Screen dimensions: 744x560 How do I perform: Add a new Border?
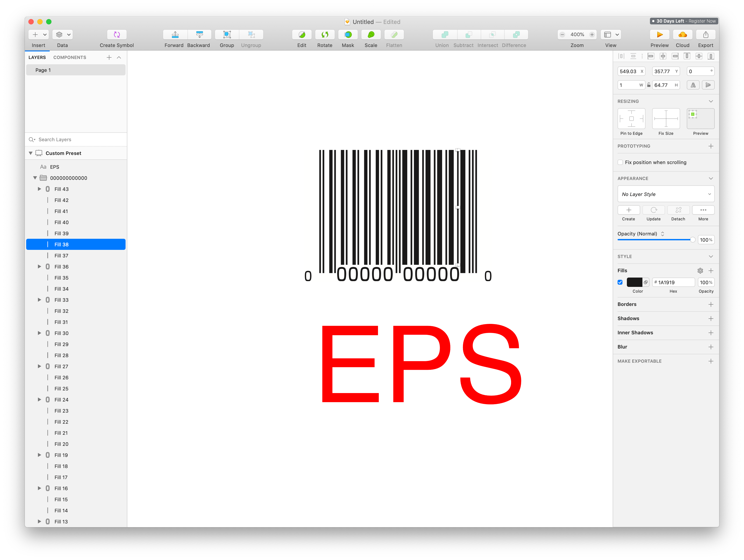711,305
